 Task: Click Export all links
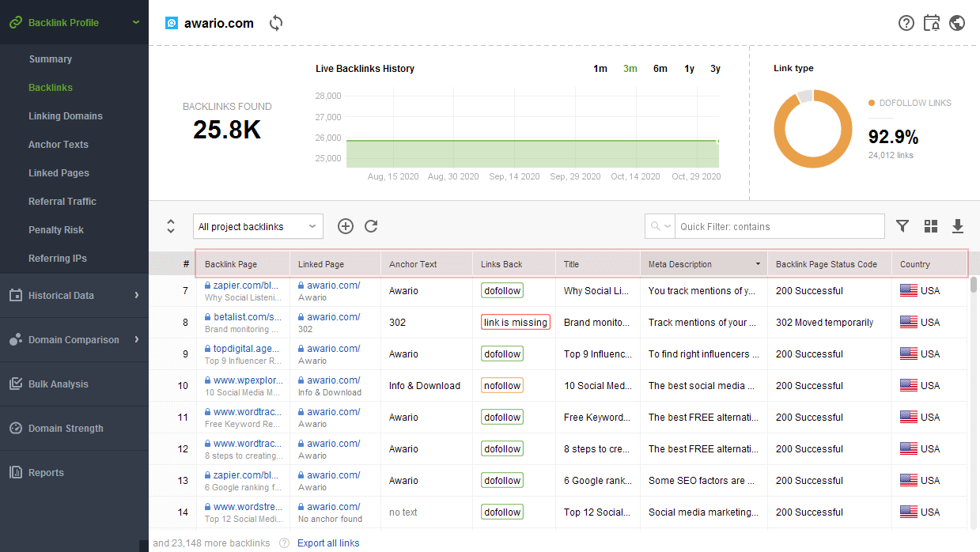(x=328, y=543)
